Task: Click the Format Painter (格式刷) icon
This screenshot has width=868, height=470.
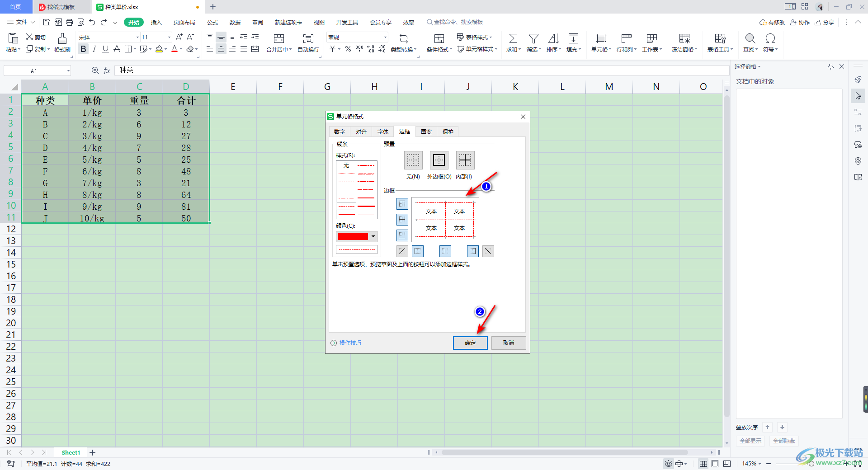Action: tap(62, 38)
